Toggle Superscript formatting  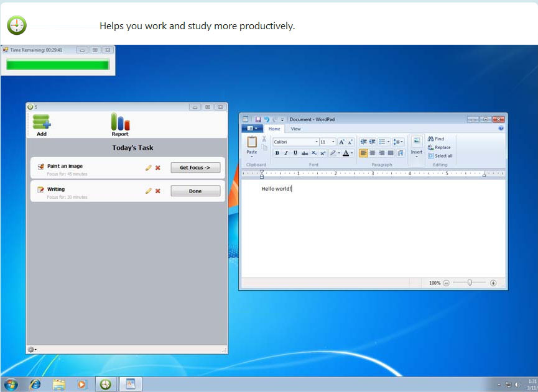[x=323, y=153]
